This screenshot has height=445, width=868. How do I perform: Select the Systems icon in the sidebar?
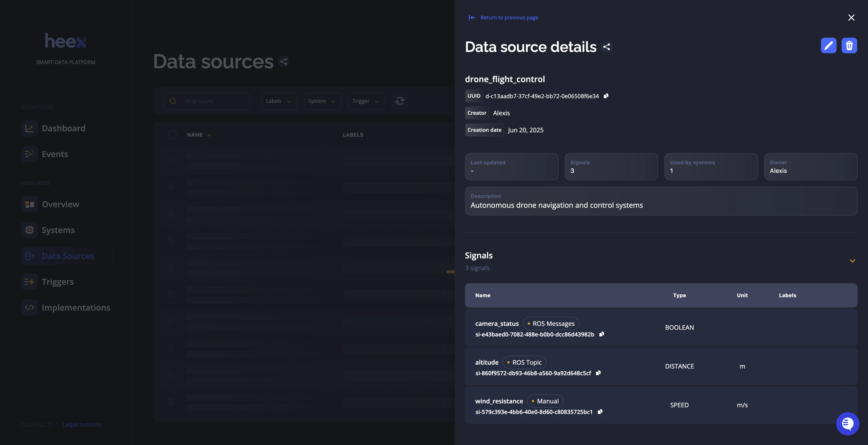click(29, 230)
